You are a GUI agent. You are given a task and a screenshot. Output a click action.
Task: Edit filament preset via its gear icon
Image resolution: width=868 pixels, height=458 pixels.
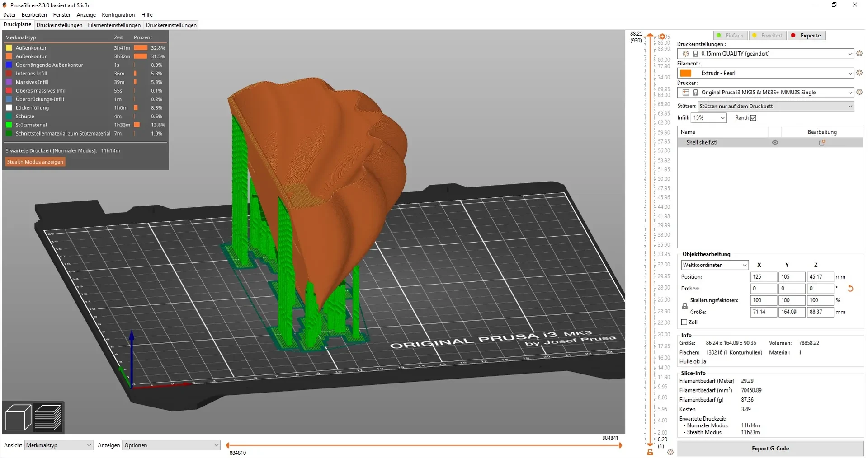coord(859,73)
